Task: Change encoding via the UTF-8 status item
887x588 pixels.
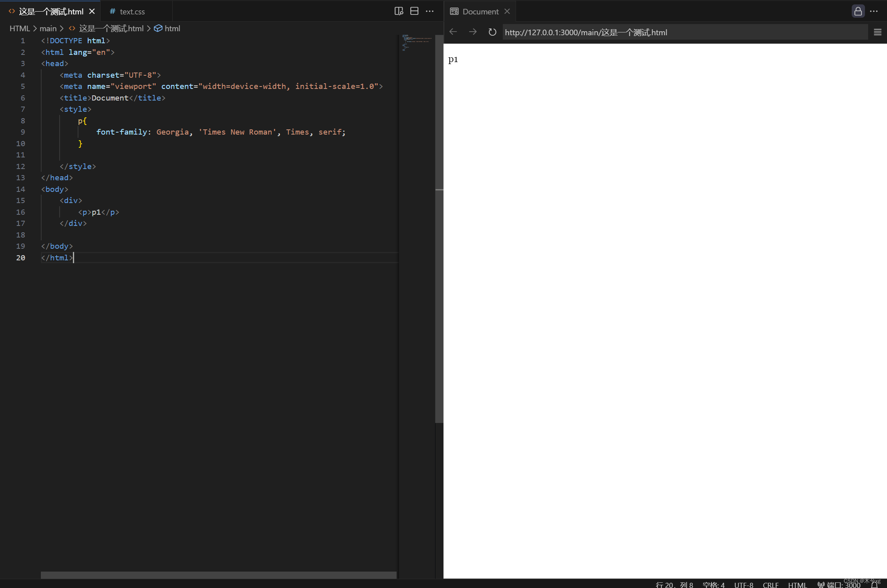Action: pos(744,584)
